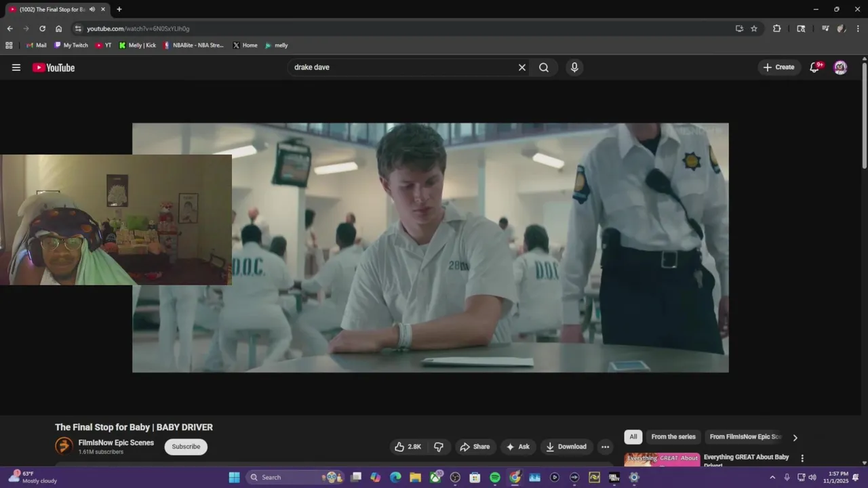Screen dimensions: 868x488
Task: Open Microsoft Store from taskbar
Action: coord(475,477)
